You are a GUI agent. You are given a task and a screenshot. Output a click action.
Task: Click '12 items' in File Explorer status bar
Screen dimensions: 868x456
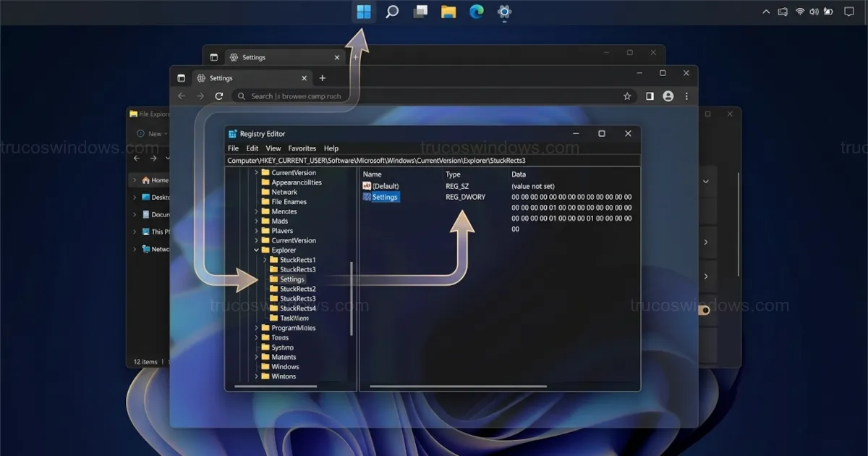click(x=145, y=362)
